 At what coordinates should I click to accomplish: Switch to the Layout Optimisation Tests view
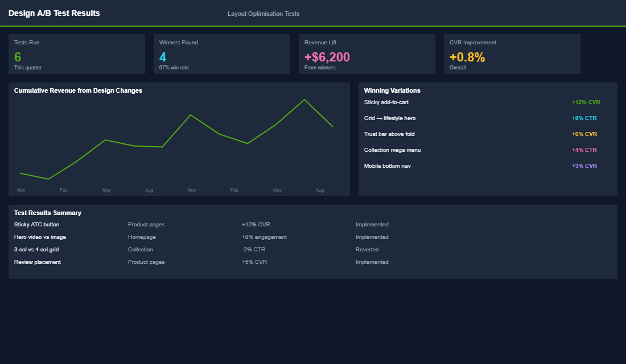click(x=263, y=14)
